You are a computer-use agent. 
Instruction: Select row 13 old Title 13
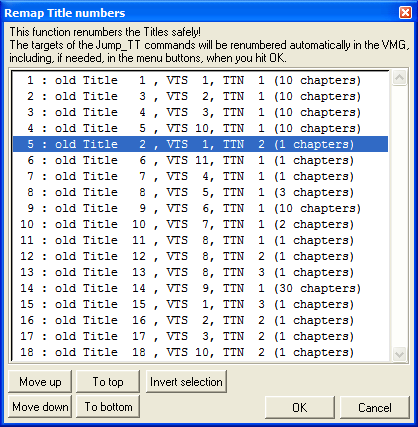coord(200,272)
